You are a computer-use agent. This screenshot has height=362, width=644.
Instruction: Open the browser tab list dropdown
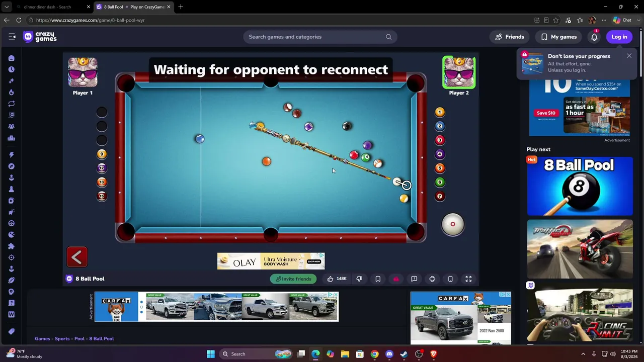pyautogui.click(x=6, y=7)
